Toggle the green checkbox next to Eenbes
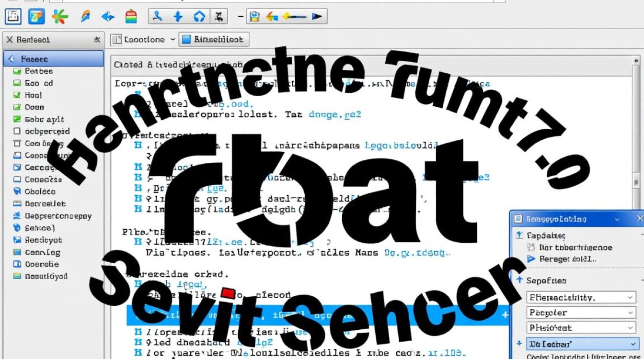 pyautogui.click(x=17, y=71)
